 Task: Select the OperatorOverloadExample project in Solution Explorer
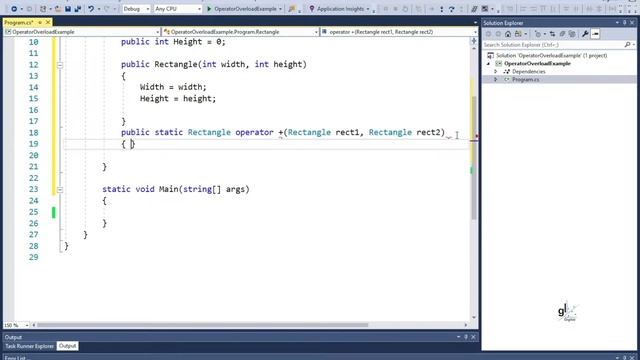(x=537, y=64)
